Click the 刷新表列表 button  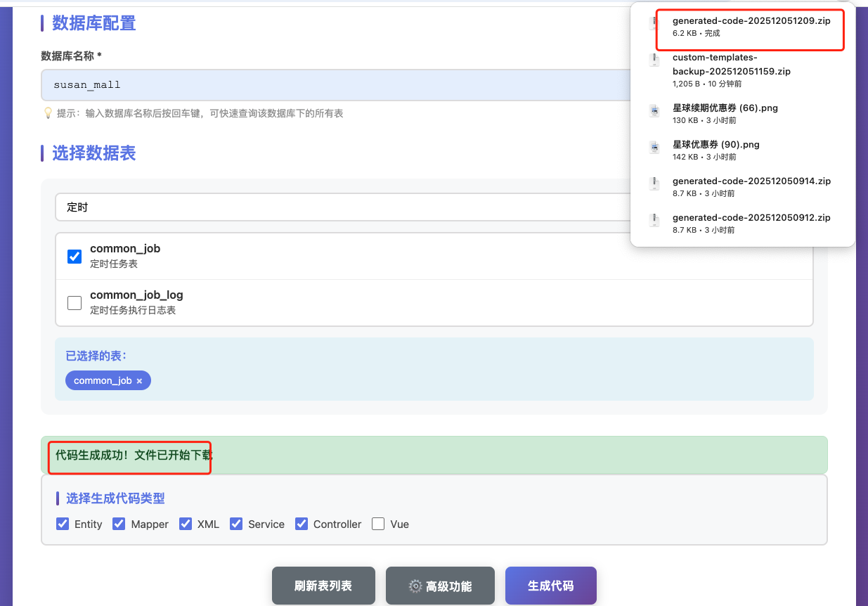(323, 586)
